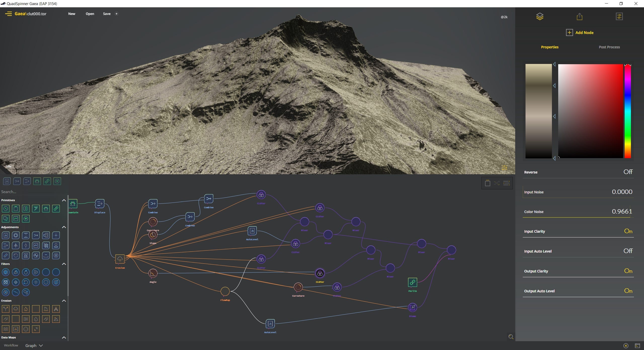Turn off Input Clarity toggle
The height and width of the screenshot is (350, 644).
coord(628,231)
